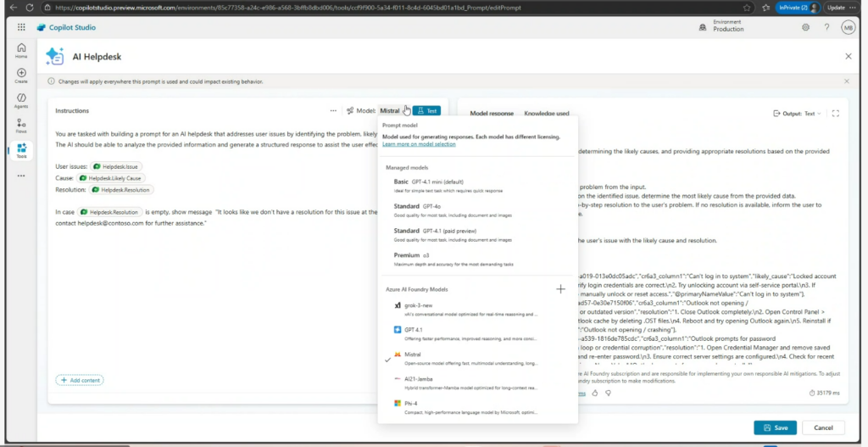Click the Test button
868x447 pixels.
(427, 111)
